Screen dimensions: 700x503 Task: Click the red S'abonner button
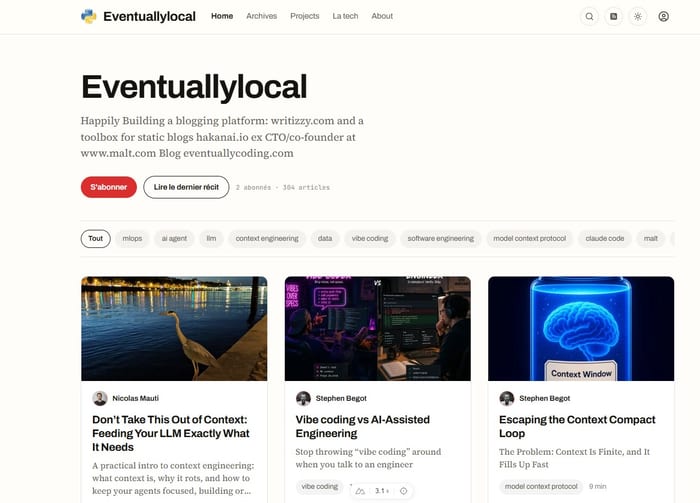[108, 187]
